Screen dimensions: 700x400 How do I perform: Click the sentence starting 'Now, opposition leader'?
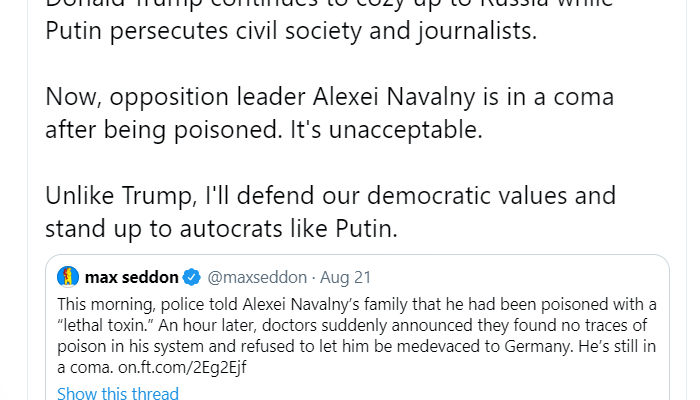point(329,98)
